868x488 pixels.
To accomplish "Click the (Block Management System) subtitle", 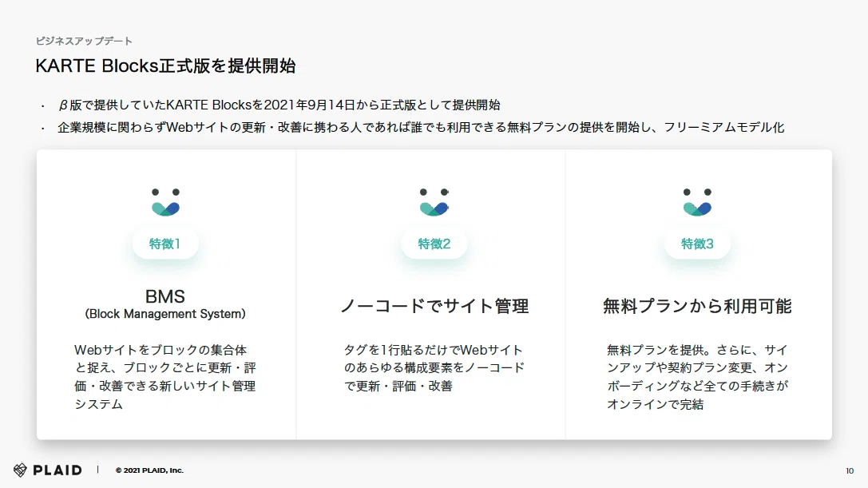I will pyautogui.click(x=165, y=314).
